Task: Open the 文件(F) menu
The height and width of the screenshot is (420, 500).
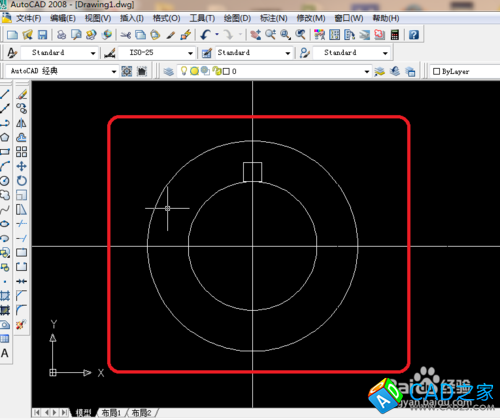Action: (29, 18)
